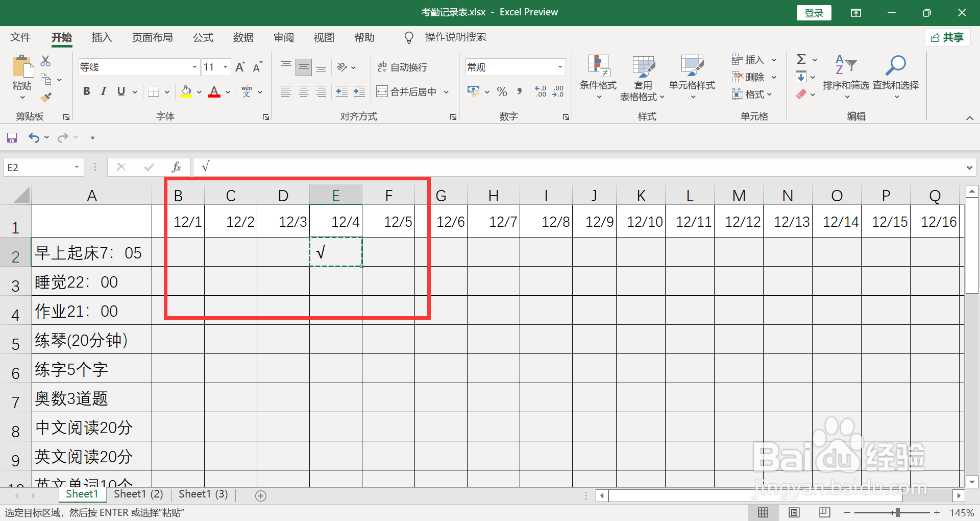Click the AutoSum sigma icon
The image size is (980, 521).
[x=801, y=59]
